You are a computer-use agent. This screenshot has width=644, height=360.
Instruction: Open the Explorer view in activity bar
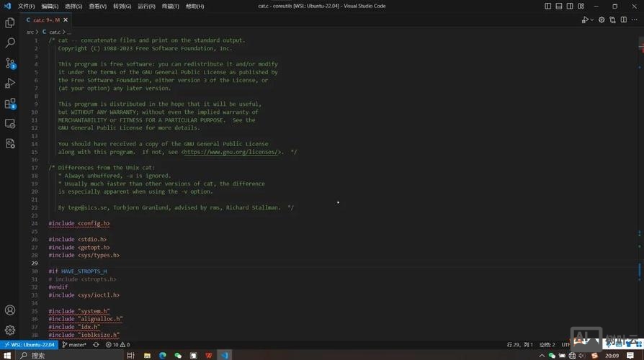[10, 23]
